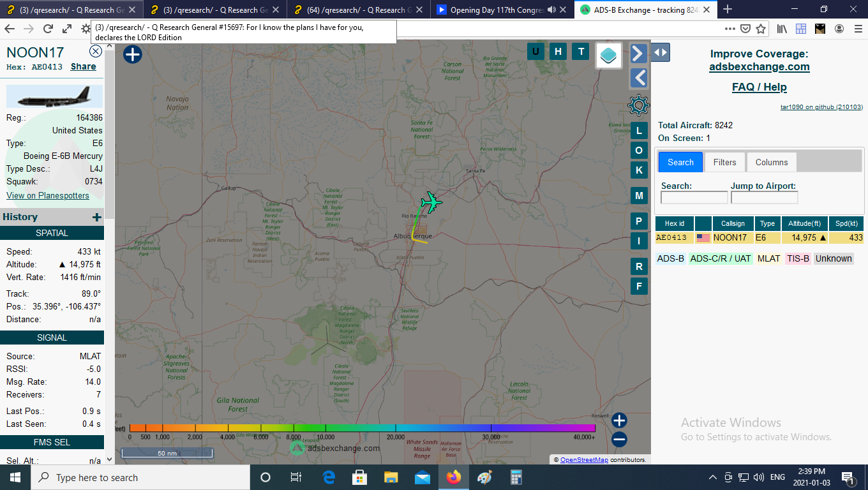The image size is (868, 490).
Task: Bookmark this page with star icon
Action: 761,29
